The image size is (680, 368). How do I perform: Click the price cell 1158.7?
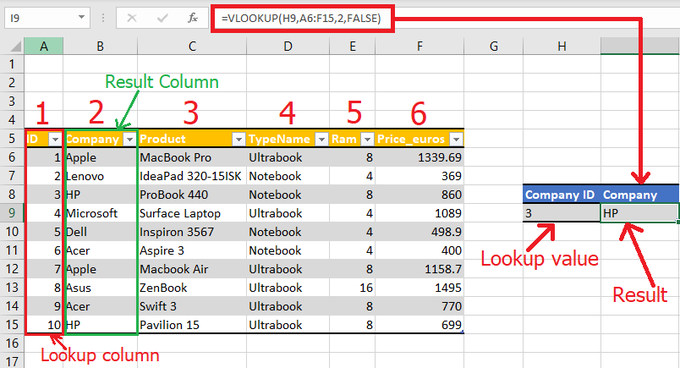tap(420, 269)
